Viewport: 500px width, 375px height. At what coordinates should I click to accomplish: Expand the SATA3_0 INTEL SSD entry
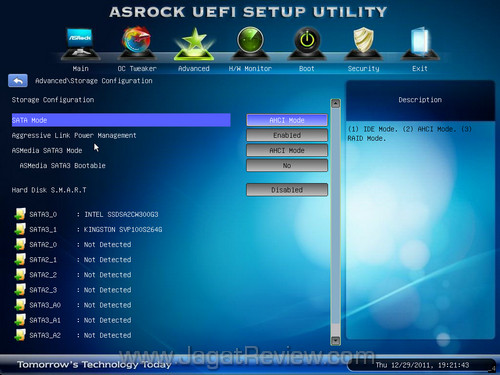[87, 214]
